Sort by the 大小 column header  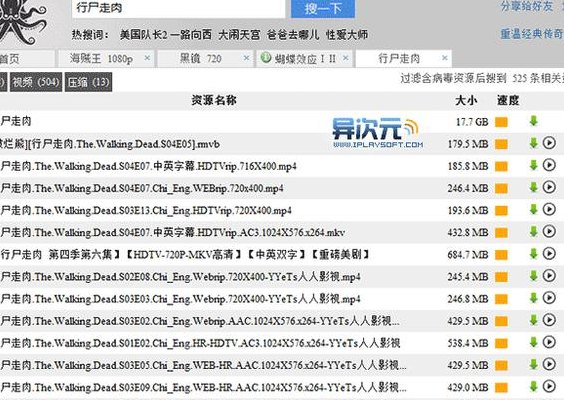[x=466, y=100]
